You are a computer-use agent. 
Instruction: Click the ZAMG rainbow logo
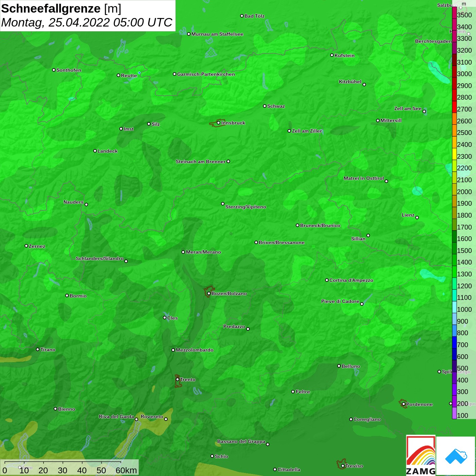(x=421, y=455)
